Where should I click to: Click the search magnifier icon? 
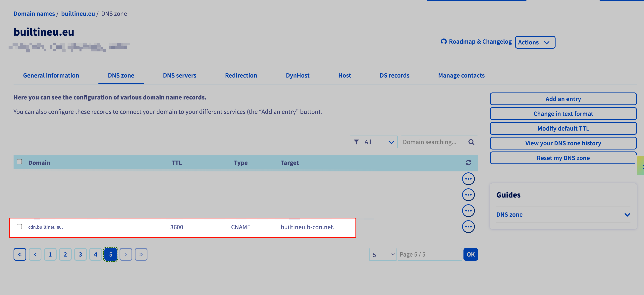471,142
